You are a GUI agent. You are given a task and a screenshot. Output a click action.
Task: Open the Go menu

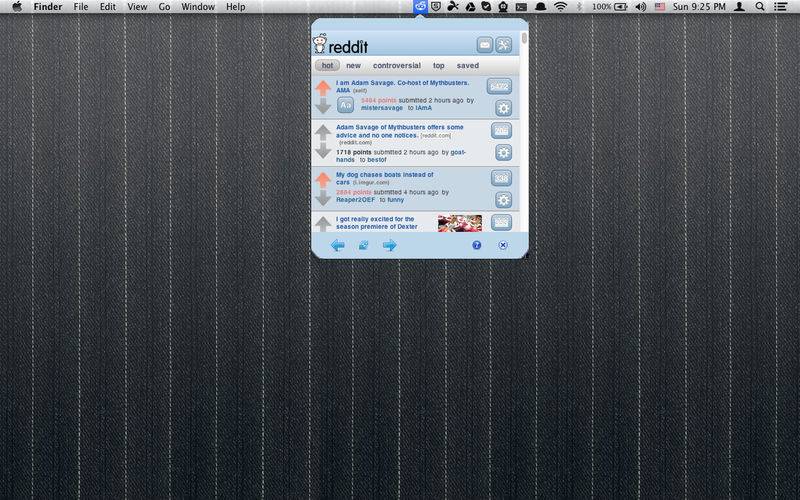164,7
